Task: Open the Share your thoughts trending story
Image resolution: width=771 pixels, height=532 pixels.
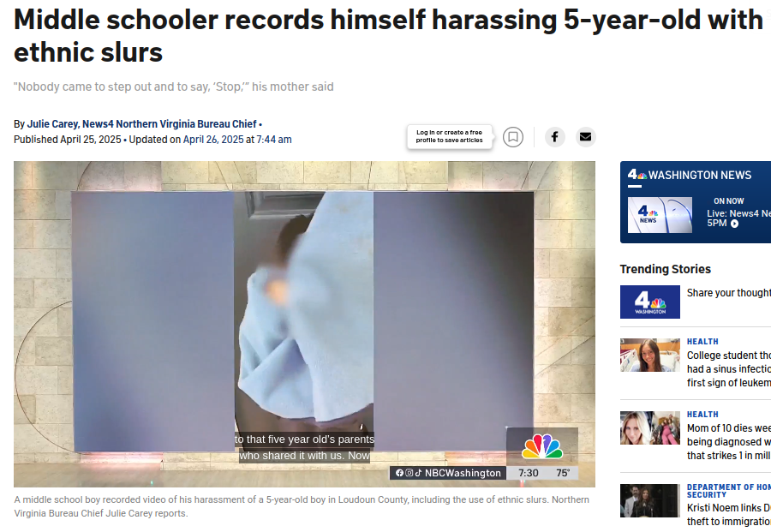Action: pyautogui.click(x=729, y=292)
